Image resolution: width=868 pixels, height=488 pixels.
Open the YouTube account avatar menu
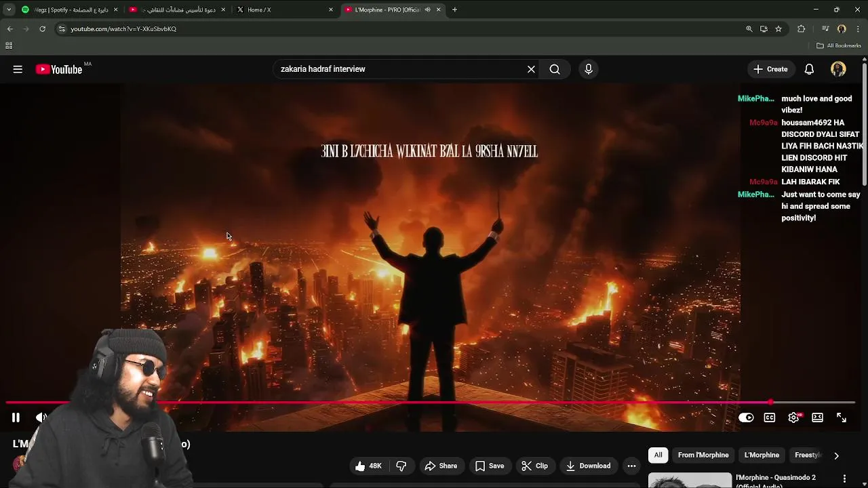838,69
